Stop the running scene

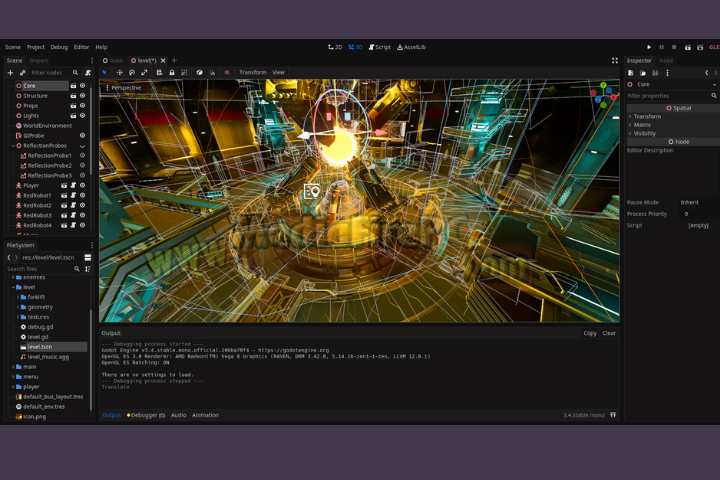(x=674, y=47)
